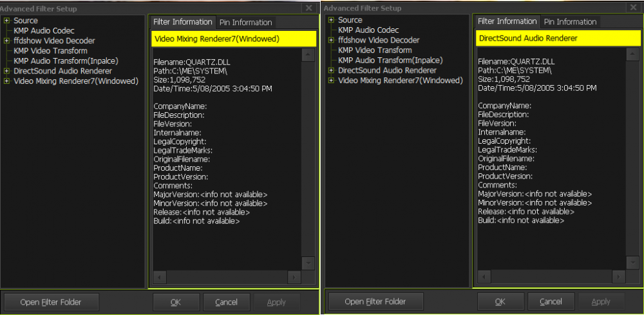Select Video Mixing Renderer7(Windowed) in left tree
The height and width of the screenshot is (315, 644).
pyautogui.click(x=75, y=81)
